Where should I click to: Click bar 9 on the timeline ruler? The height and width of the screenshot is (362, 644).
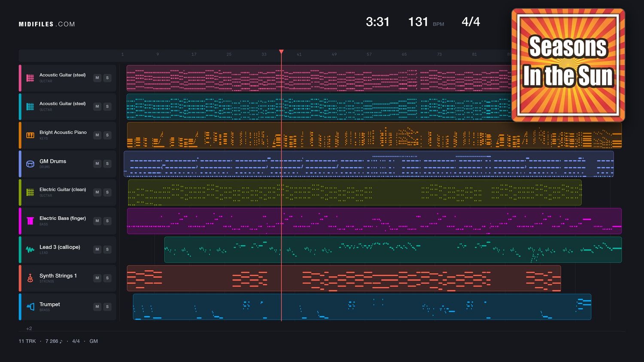click(158, 54)
